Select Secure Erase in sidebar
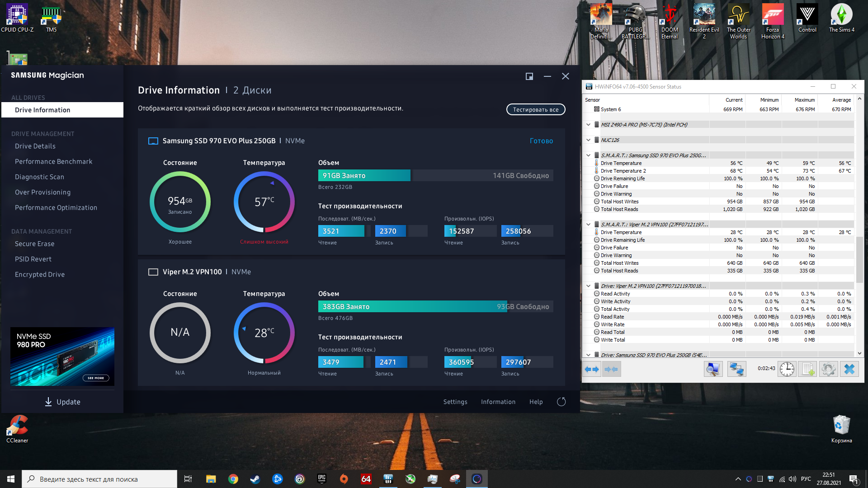868x488 pixels. tap(34, 244)
